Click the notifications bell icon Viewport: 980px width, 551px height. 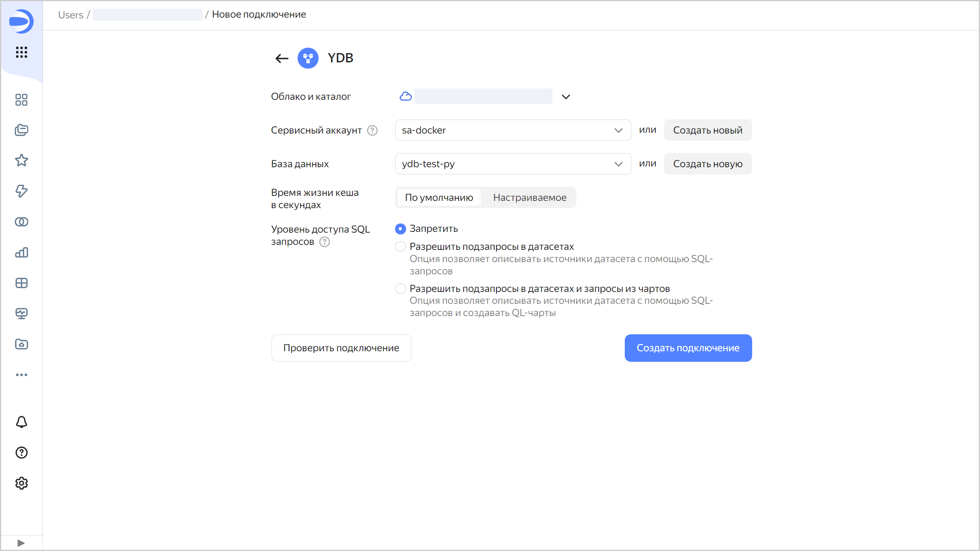click(21, 422)
